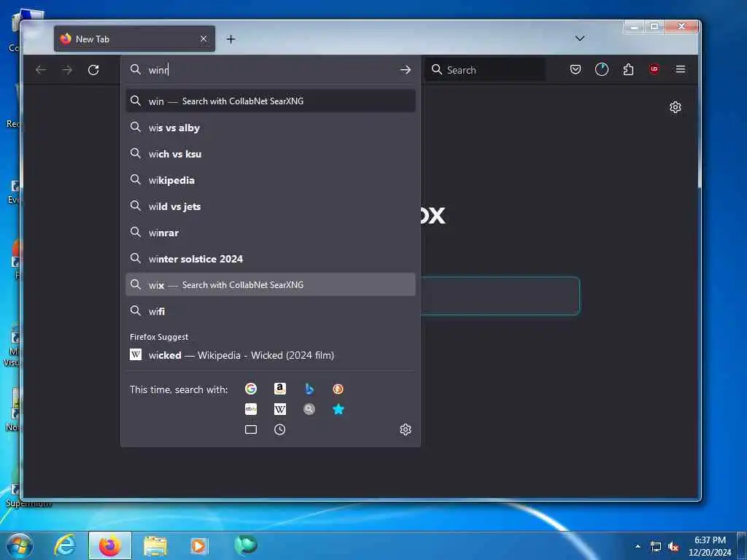The height and width of the screenshot is (560, 747).
Task: Choose suggestion 'wis vs alby'
Action: [271, 128]
